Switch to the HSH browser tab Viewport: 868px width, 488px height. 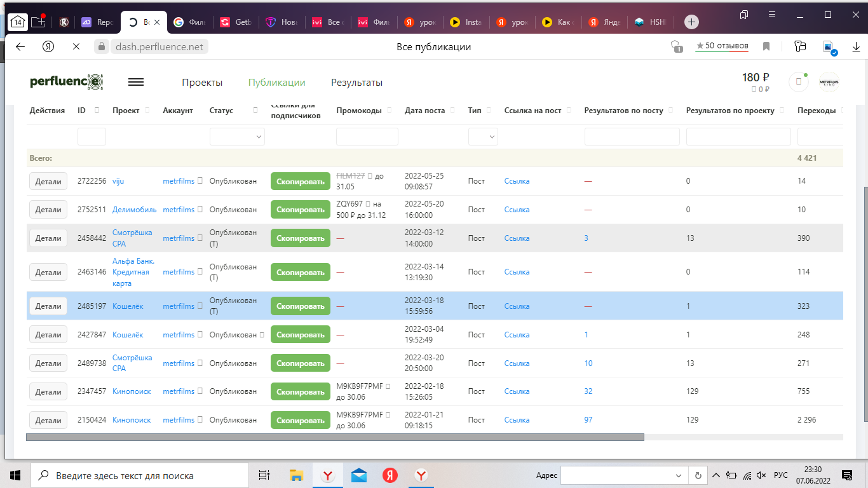pyautogui.click(x=650, y=22)
